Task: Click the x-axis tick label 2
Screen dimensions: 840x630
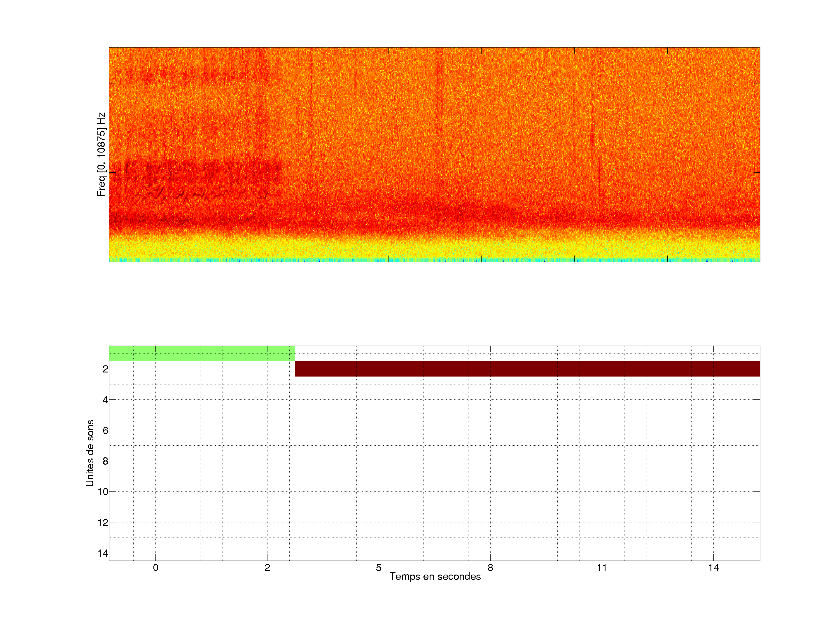Action: (267, 568)
